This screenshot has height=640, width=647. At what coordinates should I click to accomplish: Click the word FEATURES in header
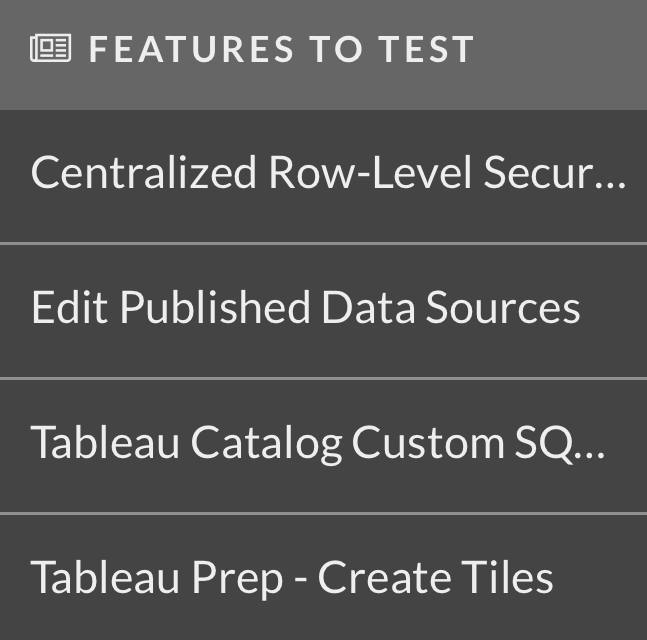[x=191, y=49]
